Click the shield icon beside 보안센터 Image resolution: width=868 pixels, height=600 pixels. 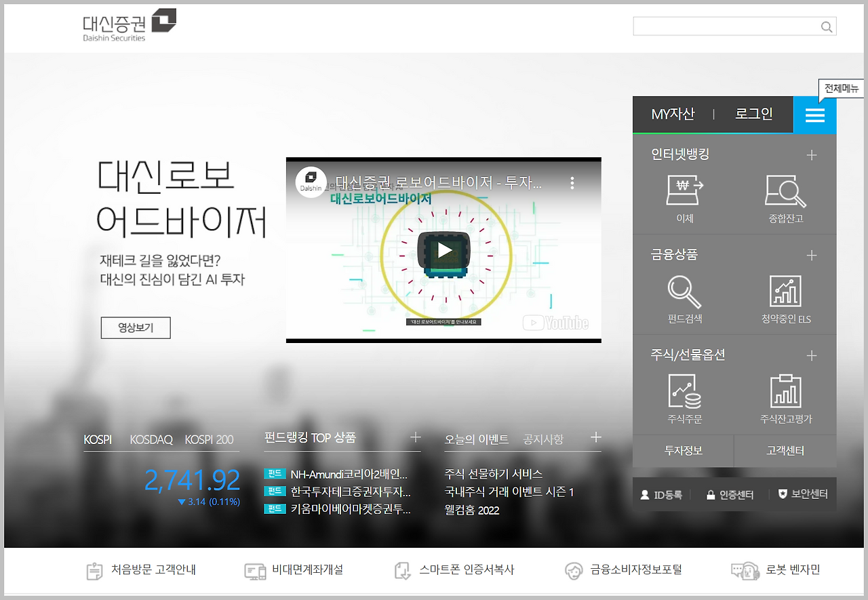click(783, 494)
